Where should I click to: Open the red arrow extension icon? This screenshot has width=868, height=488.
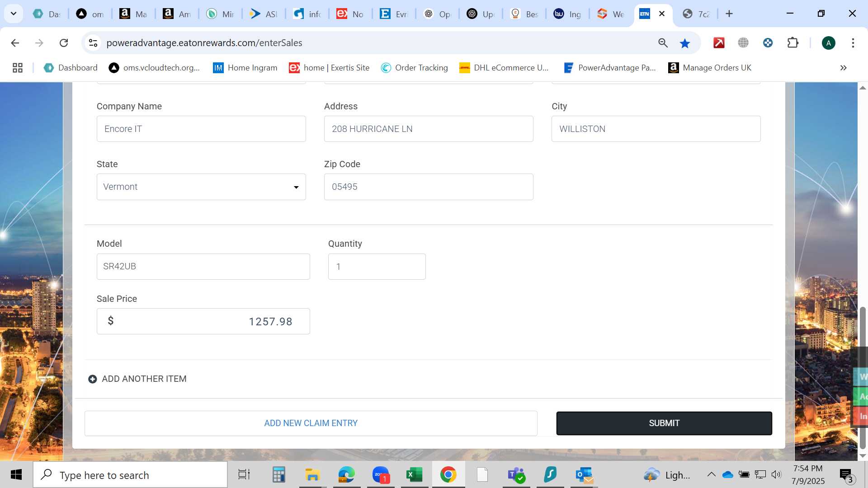click(719, 43)
